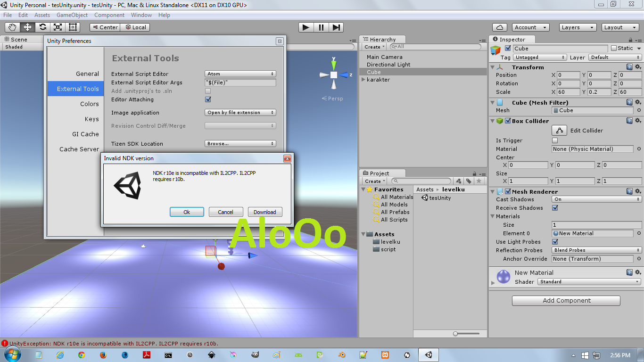Select the Move tool in toolbar
The width and height of the screenshot is (644, 362).
pos(27,27)
